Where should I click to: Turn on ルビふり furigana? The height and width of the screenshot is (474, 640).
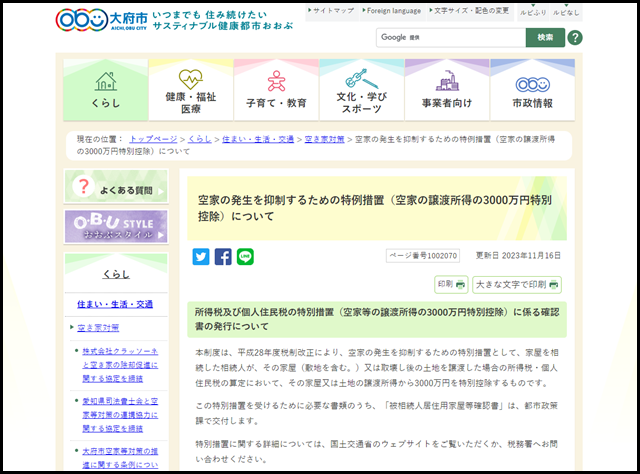533,13
